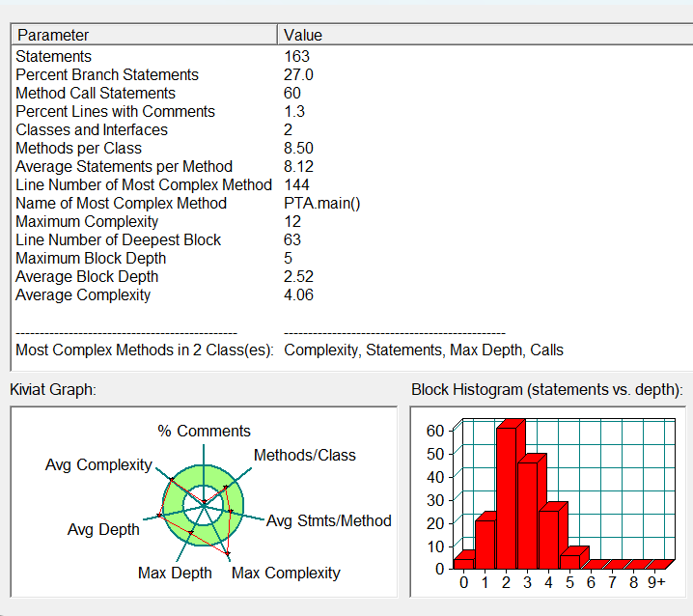Viewport: 693px width, 616px height.
Task: Select the Statements value 163
Action: (x=296, y=57)
